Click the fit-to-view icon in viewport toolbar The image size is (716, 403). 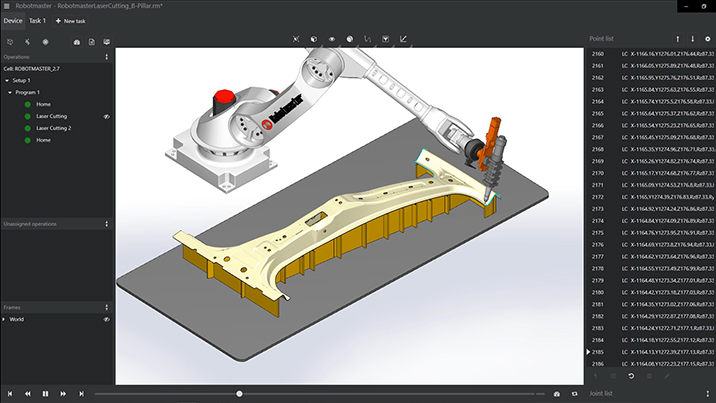tap(296, 39)
